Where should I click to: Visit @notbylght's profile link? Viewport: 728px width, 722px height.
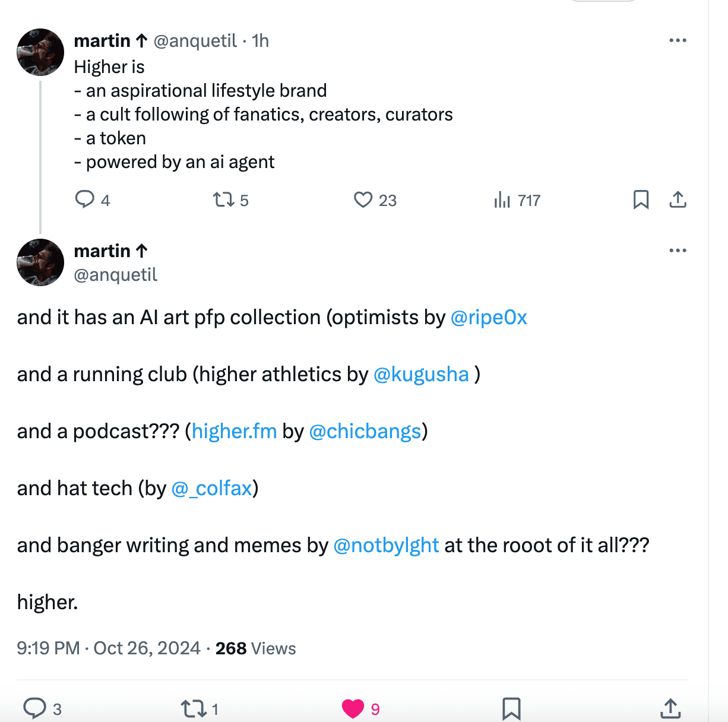point(387,544)
